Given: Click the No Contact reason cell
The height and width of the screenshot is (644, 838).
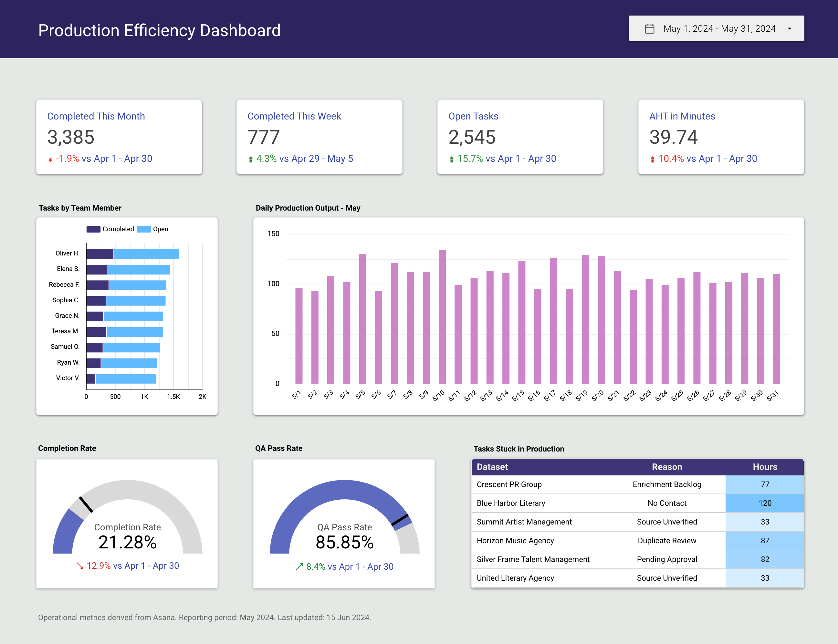Looking at the screenshot, I should 667,503.
